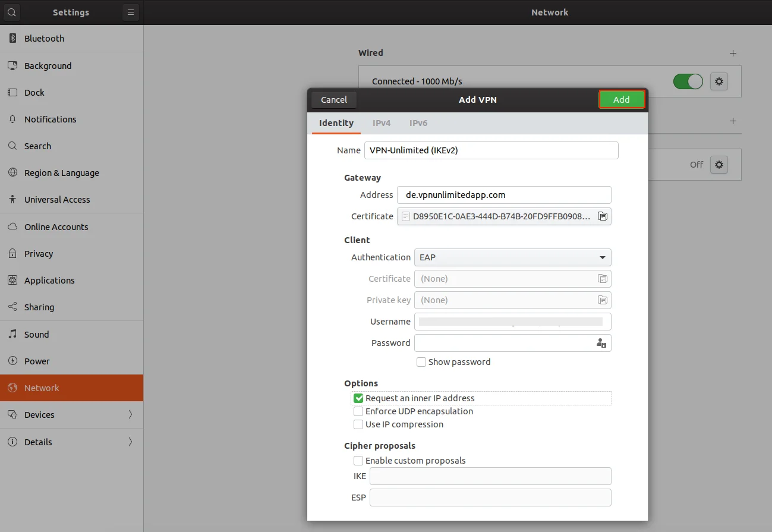Open the Settings hamburger menu
The image size is (772, 532).
point(131,12)
